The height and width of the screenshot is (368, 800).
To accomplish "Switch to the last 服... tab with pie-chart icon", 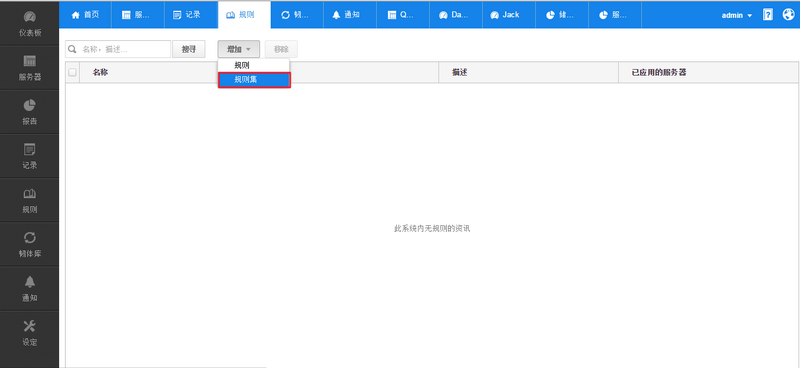I will pos(615,15).
